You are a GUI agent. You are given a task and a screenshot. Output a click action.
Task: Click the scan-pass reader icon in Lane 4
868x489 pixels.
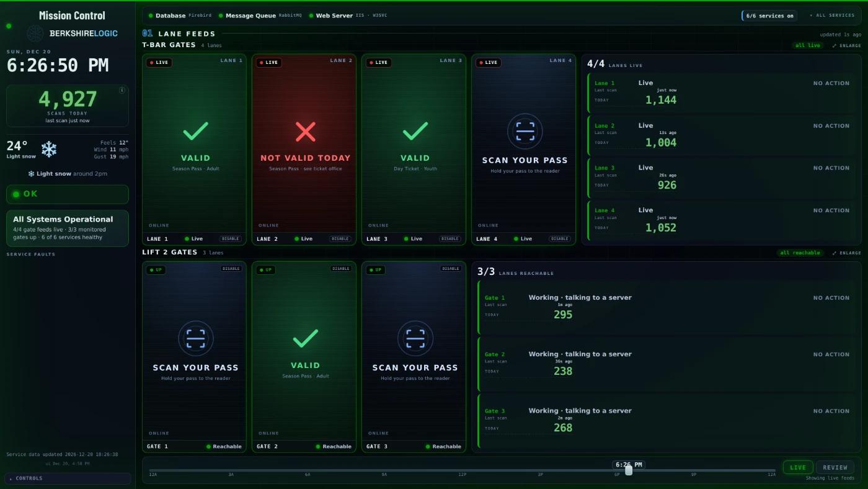(x=525, y=132)
